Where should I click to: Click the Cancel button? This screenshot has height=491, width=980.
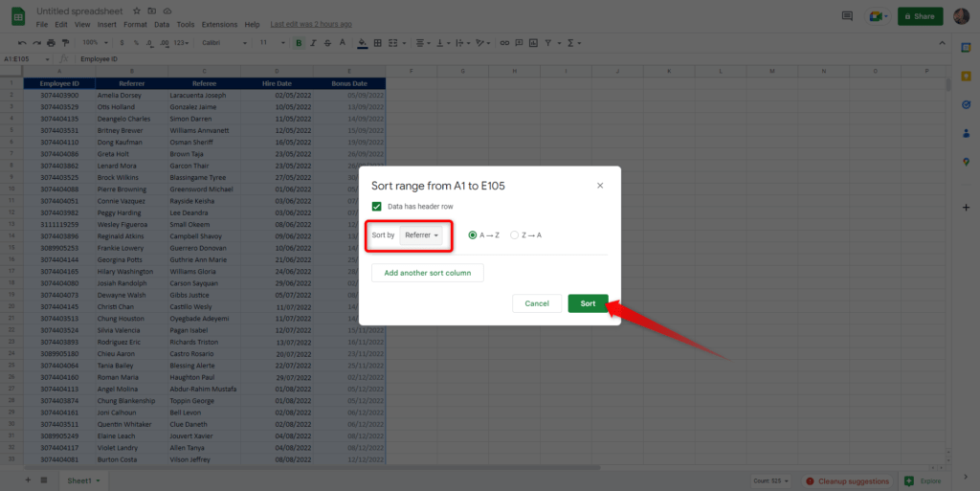[x=537, y=303]
